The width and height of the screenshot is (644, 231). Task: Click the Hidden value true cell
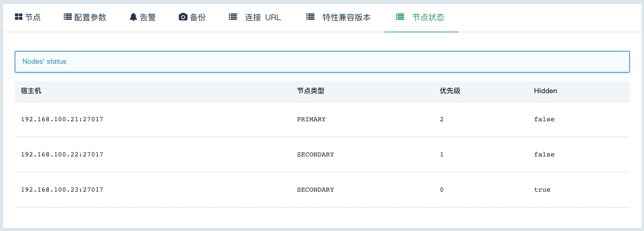(542, 190)
